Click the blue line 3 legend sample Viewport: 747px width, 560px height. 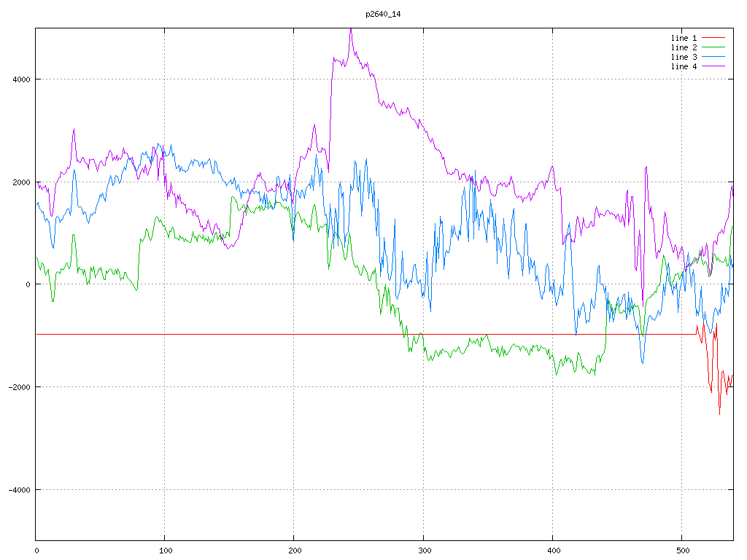tap(714, 57)
